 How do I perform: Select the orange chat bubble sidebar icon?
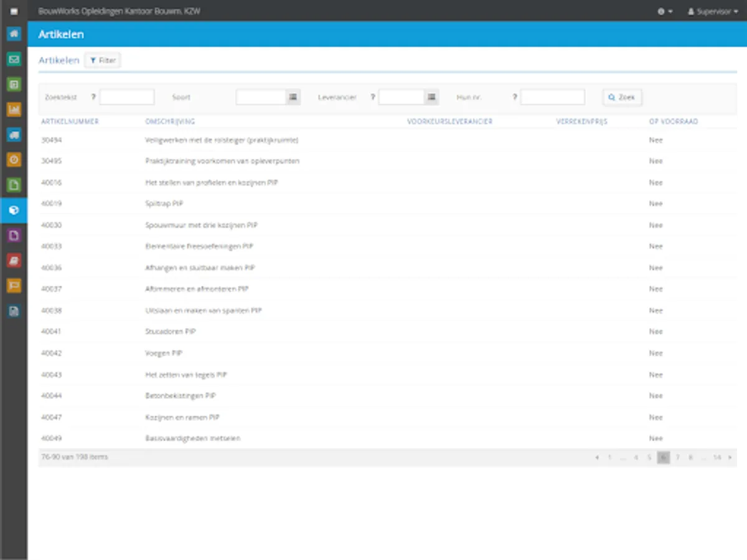tap(14, 286)
